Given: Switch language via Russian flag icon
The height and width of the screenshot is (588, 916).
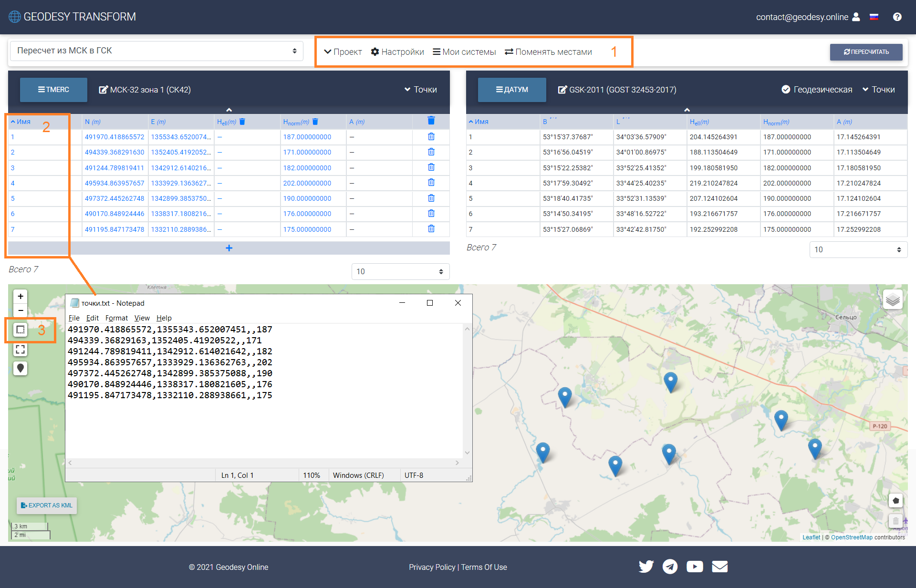Looking at the screenshot, I should [x=874, y=17].
